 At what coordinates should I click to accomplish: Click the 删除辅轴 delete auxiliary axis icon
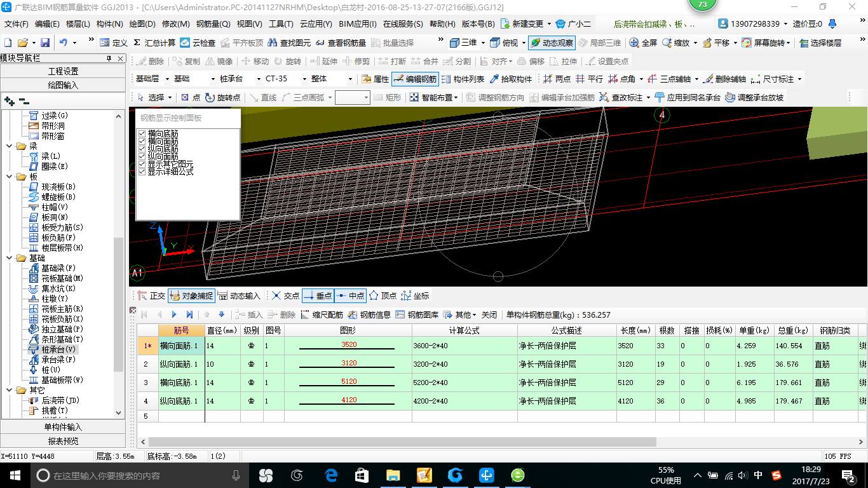coord(709,79)
